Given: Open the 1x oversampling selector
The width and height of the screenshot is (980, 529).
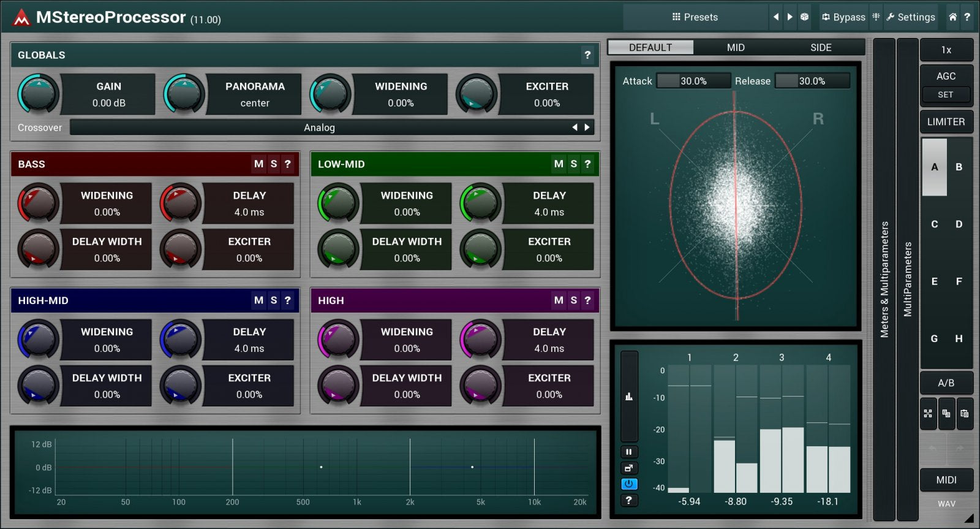Looking at the screenshot, I should pos(946,50).
